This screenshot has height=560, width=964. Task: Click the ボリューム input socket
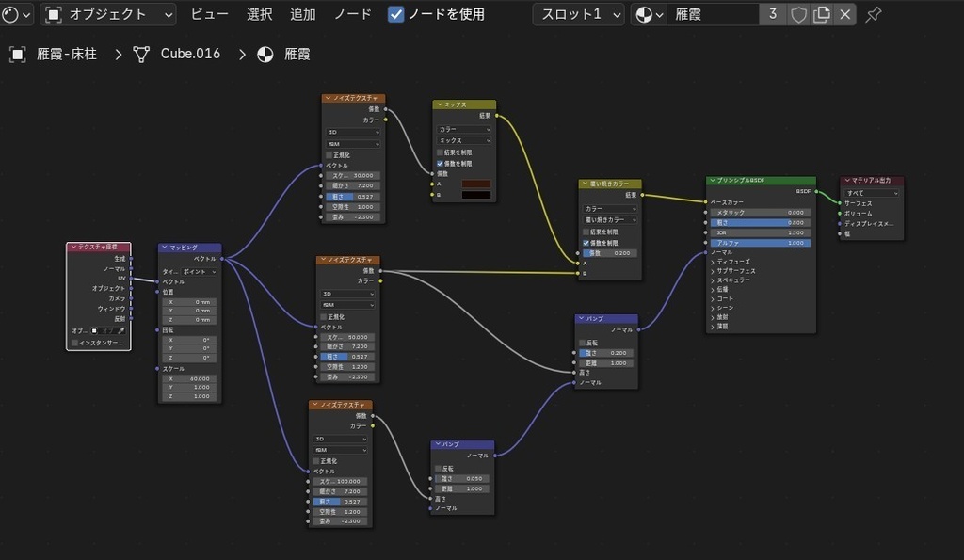point(840,214)
